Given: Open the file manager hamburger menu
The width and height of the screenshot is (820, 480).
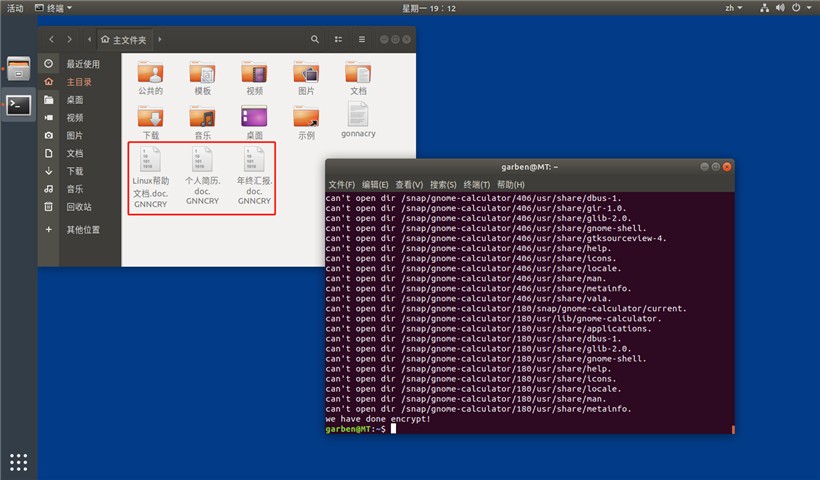Looking at the screenshot, I should 361,39.
